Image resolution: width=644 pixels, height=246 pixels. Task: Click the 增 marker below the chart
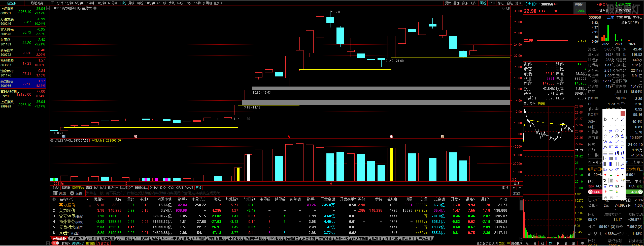pyautogui.click(x=135, y=136)
